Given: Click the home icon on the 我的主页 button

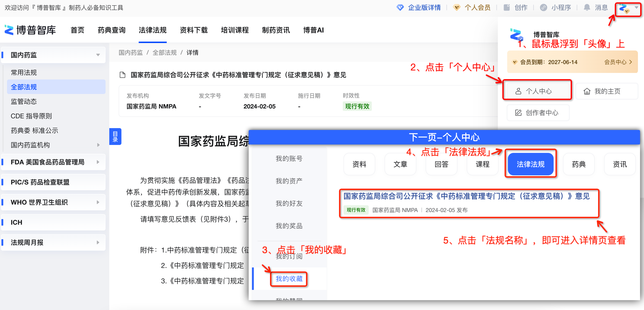Looking at the screenshot, I should 587,91.
